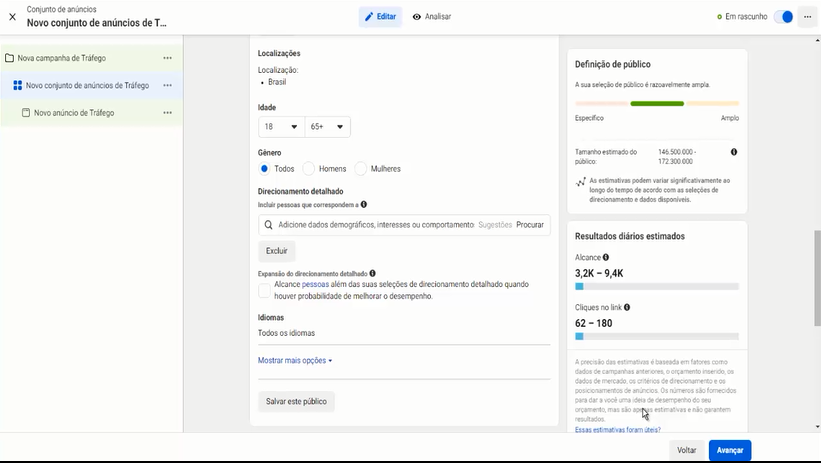Image resolution: width=821 pixels, height=463 pixels.
Task: Click the Definição de público heading
Action: pyautogui.click(x=613, y=64)
